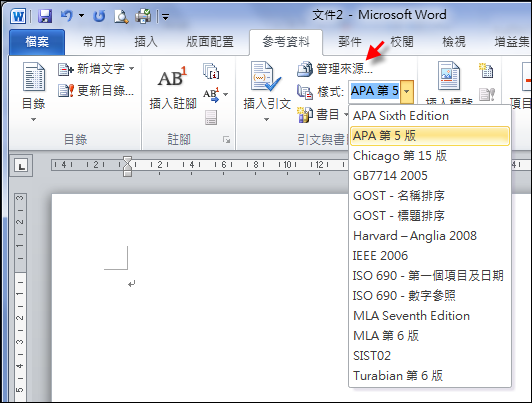This screenshot has height=403, width=532.
Task: Switch to the 郵件 tab
Action: pos(349,42)
